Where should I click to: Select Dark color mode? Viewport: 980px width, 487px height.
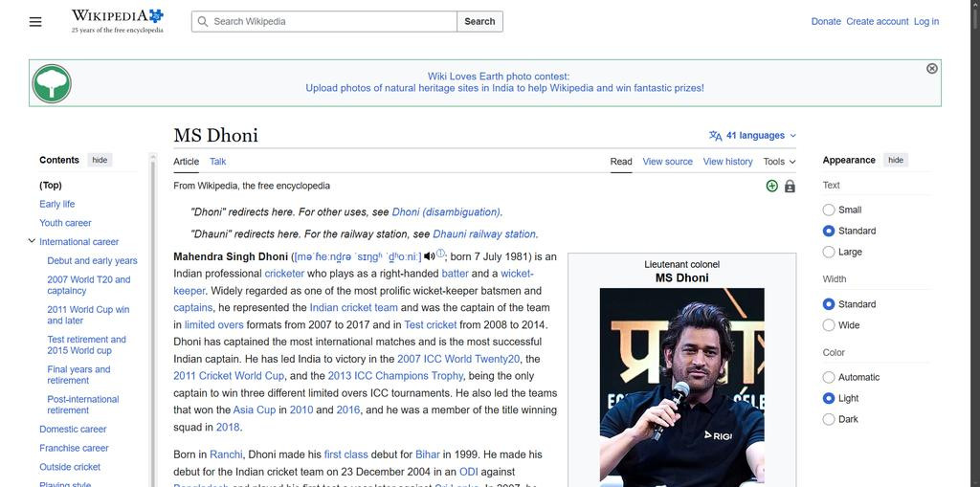click(829, 419)
